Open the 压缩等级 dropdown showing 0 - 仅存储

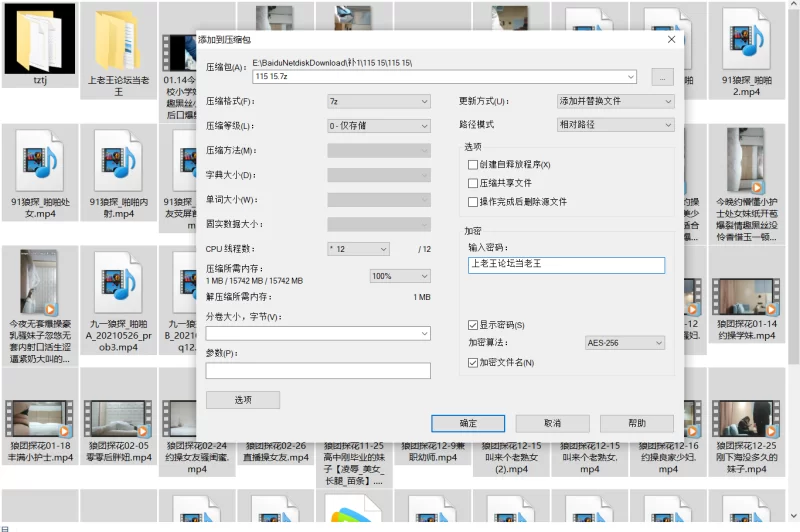pyautogui.click(x=379, y=125)
